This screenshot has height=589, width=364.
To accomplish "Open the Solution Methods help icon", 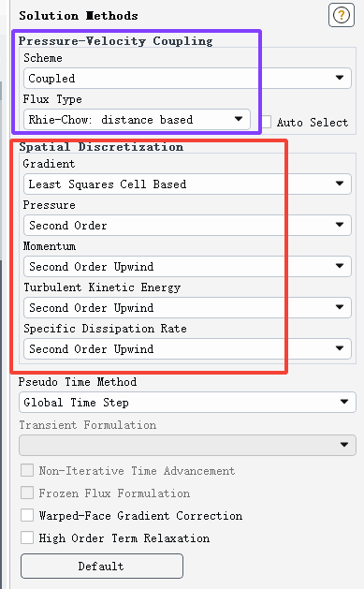I will pos(342,15).
